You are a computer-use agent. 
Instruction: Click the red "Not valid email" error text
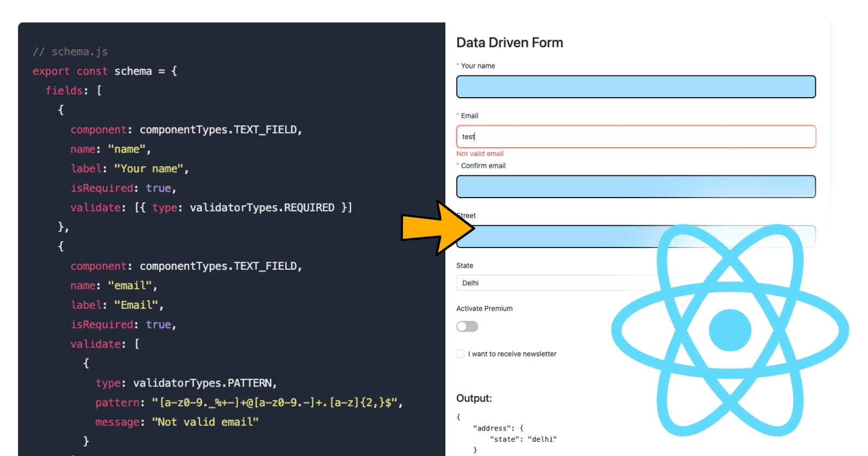(x=480, y=154)
